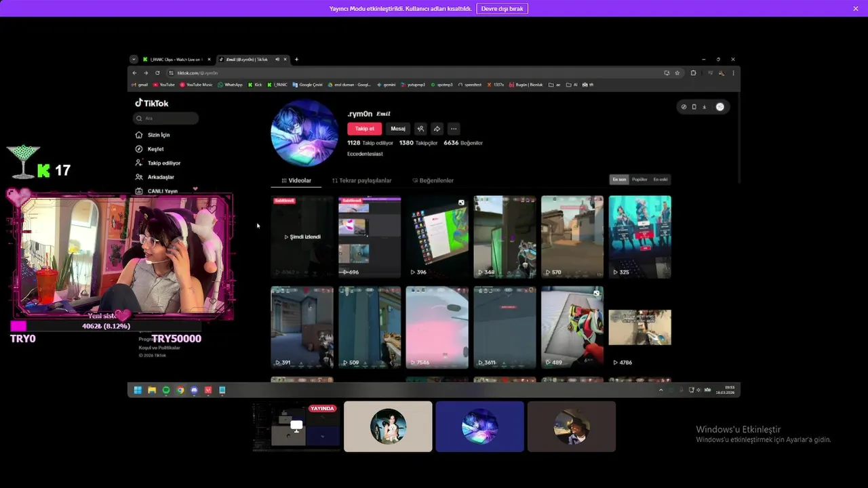Switch to the I_PANIC Clips browser tab
The width and height of the screenshot is (868, 488).
pyautogui.click(x=176, y=60)
